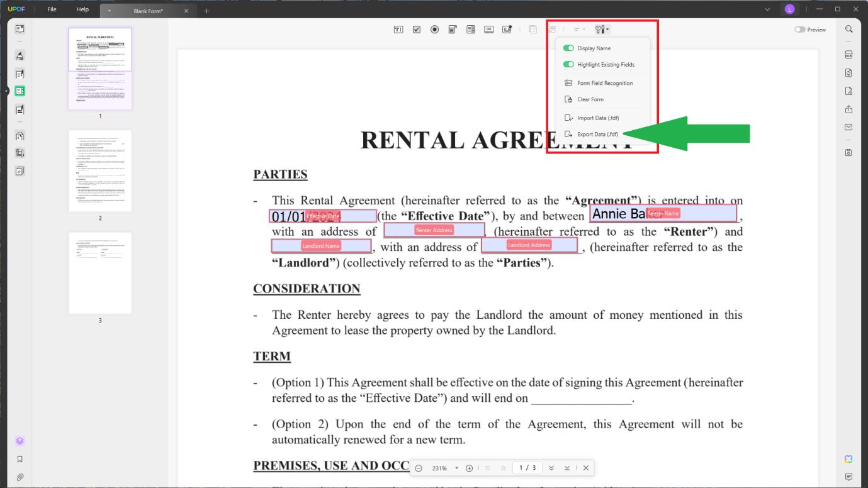Select page 2 thumbnail

click(x=100, y=170)
